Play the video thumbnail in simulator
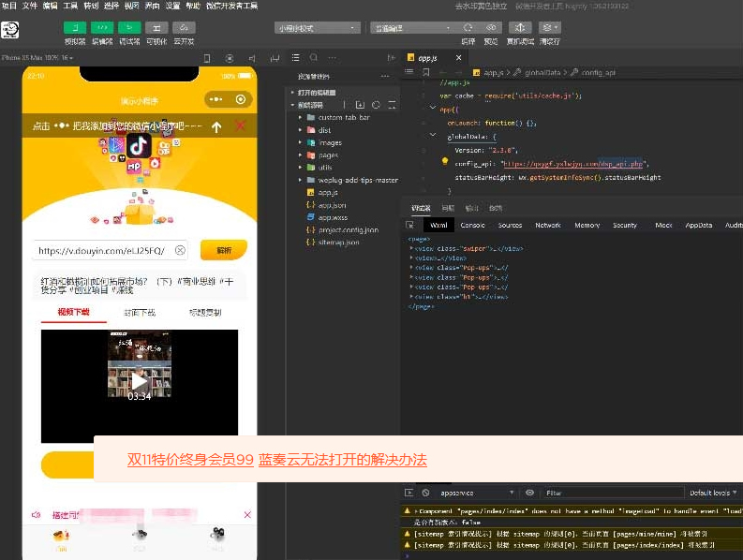Screen dimensions: 743x560 click(139, 381)
